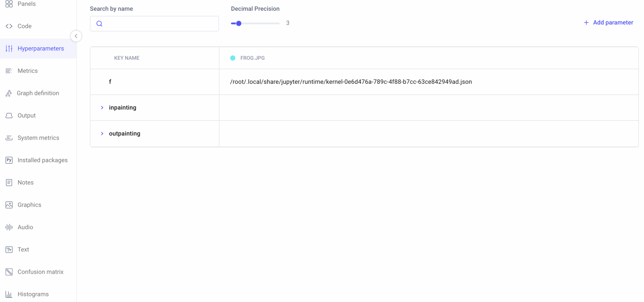Collapse the sidebar with the arrow button
644x302 pixels.
[76, 36]
